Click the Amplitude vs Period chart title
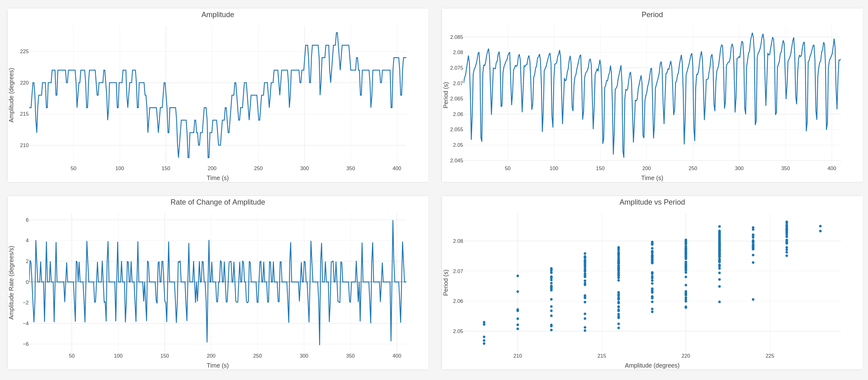The width and height of the screenshot is (868, 380). click(652, 202)
